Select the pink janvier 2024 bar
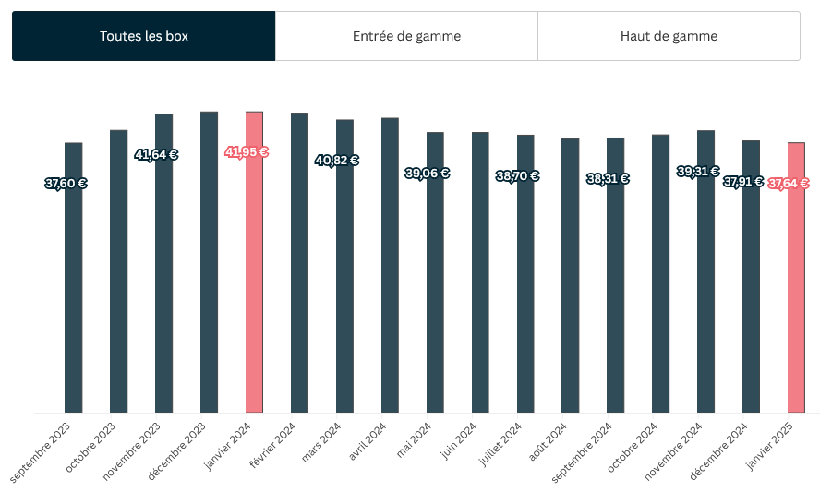Image resolution: width=820 pixels, height=504 pixels. 254,277
